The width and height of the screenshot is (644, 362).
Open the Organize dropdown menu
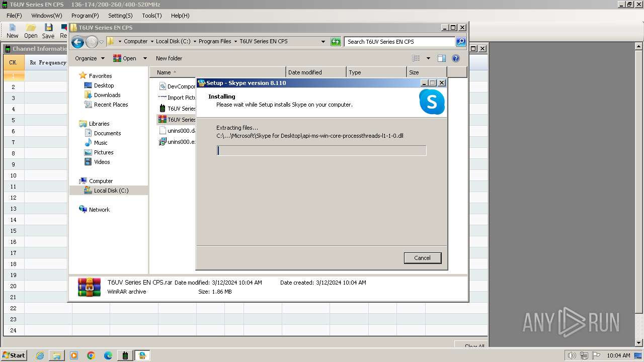[x=90, y=58]
